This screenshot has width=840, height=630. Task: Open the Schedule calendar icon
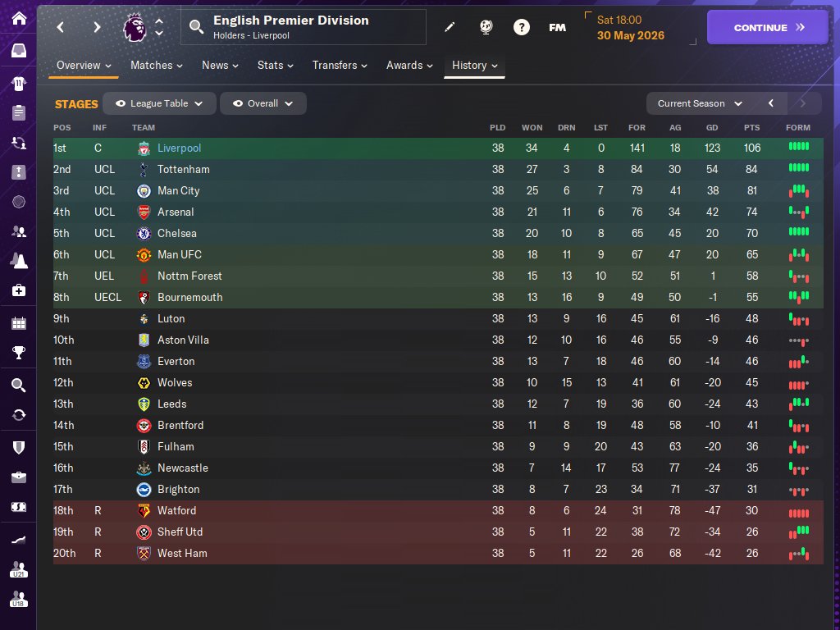[x=18, y=322]
